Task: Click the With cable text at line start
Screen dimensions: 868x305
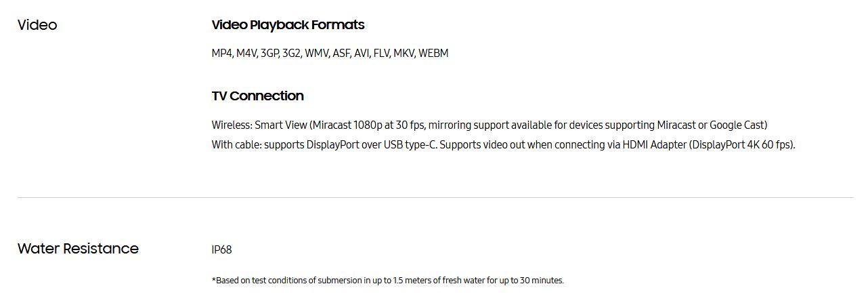Action: coord(236,144)
